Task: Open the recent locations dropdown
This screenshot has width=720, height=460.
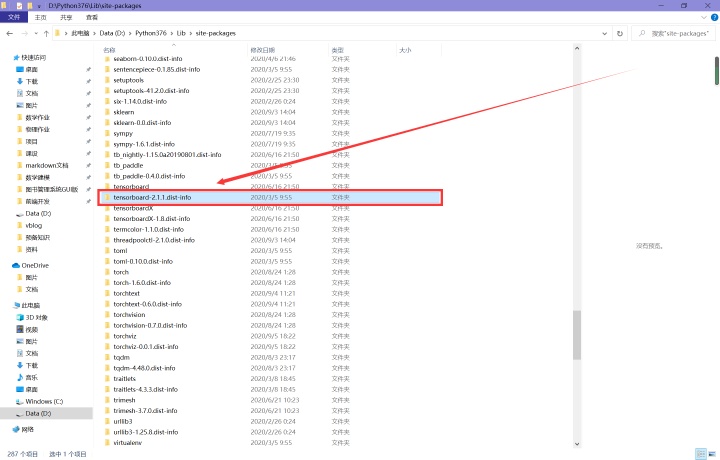Action: click(36, 34)
